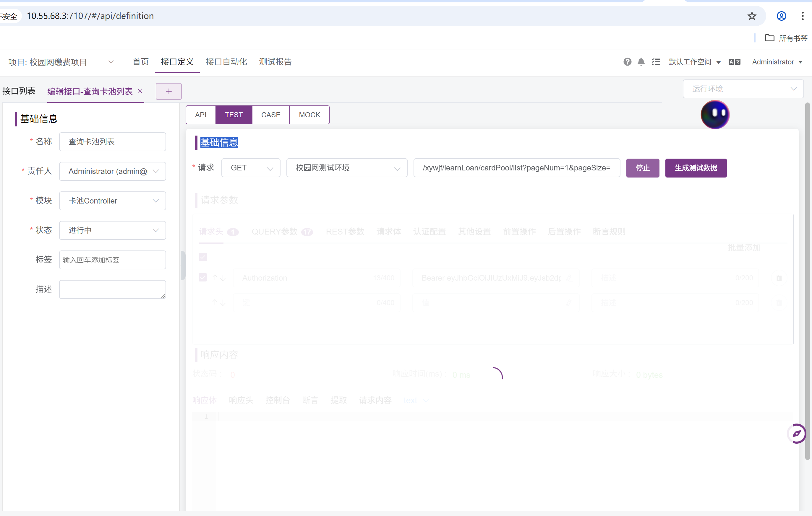Open the 请求内容 response tab

375,401
